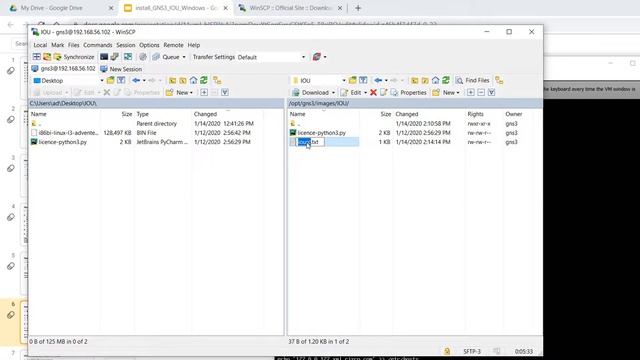This screenshot has width=640, height=360.
Task: Click remote panel Root Directory icon
Action: click(425, 80)
